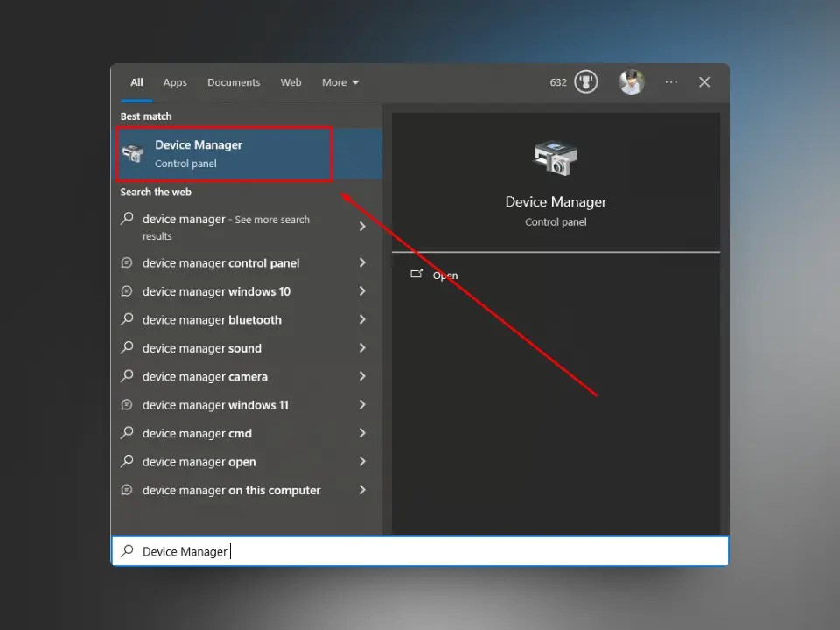840x630 pixels.
Task: Click the Device Manager icon under Best match
Action: pyautogui.click(x=133, y=153)
